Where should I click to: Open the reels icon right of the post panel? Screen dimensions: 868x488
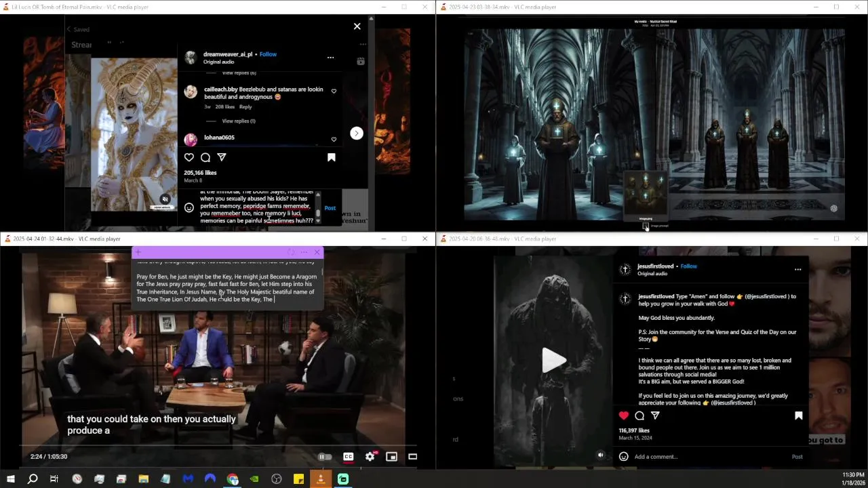click(360, 61)
